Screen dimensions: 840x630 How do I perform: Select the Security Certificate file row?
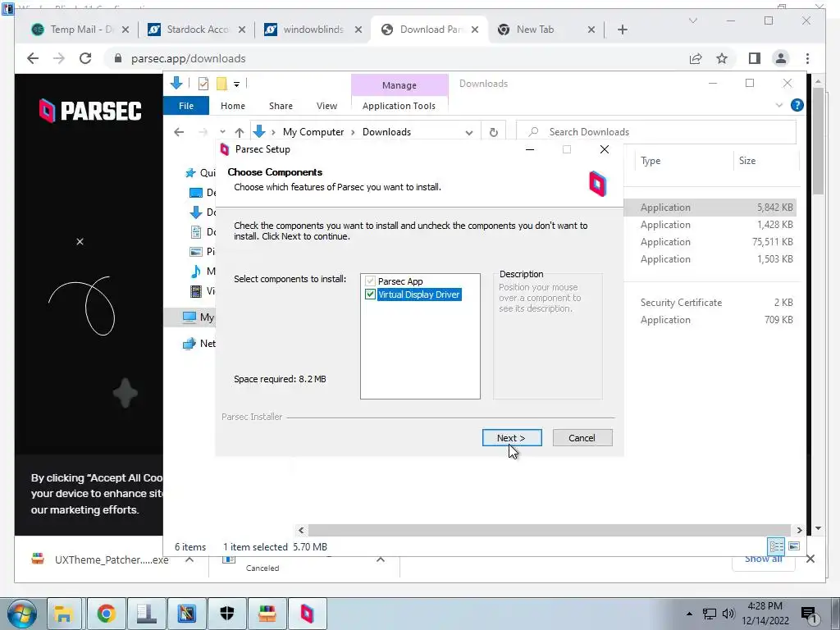click(x=711, y=302)
